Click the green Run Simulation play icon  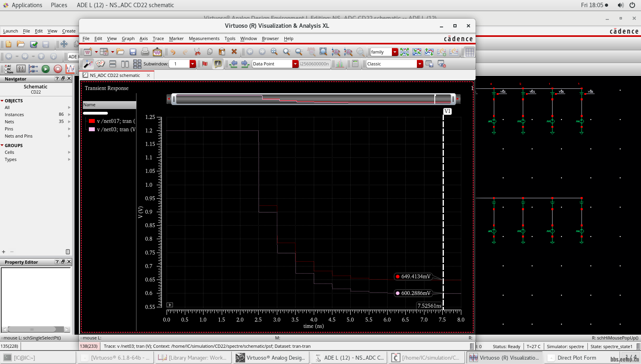(46, 69)
